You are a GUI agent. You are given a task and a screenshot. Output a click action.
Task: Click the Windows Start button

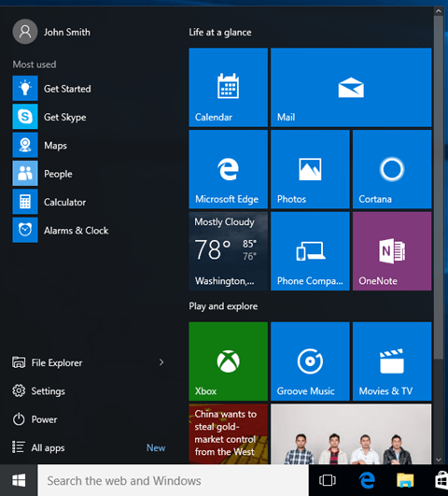coord(19,480)
